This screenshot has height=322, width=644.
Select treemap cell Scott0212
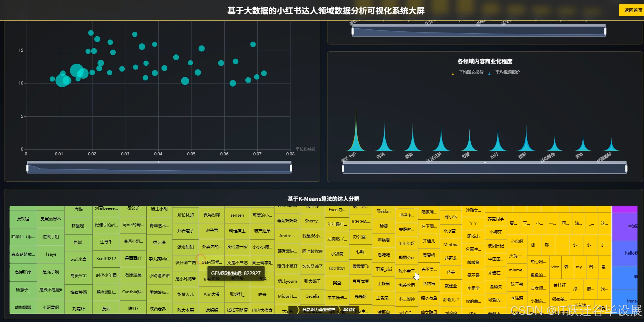(106, 259)
